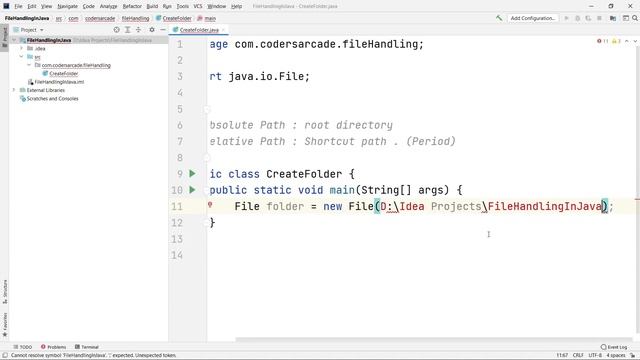Open the Tools menu
This screenshot has height=360, width=640.
click(x=183, y=6)
